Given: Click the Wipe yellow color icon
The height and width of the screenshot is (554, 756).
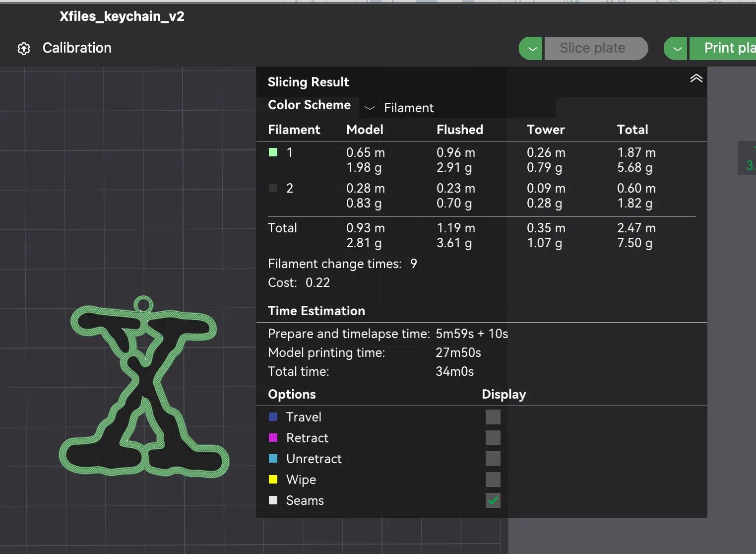Looking at the screenshot, I should coord(273,480).
